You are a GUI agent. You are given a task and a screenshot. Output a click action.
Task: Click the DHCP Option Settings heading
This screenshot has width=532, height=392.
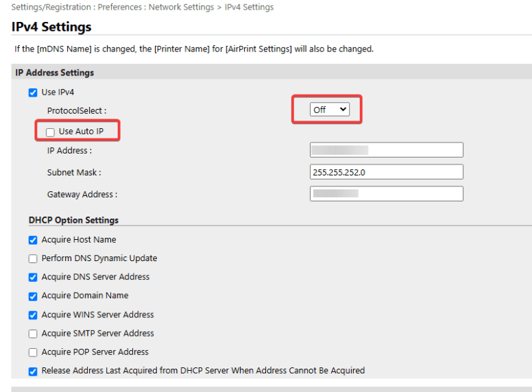pos(73,220)
